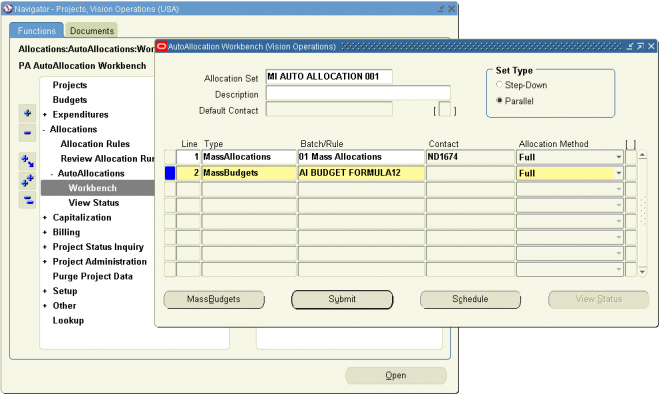This screenshot has height=395, width=660.
Task: Expand the Project Administration node
Action: (45, 262)
